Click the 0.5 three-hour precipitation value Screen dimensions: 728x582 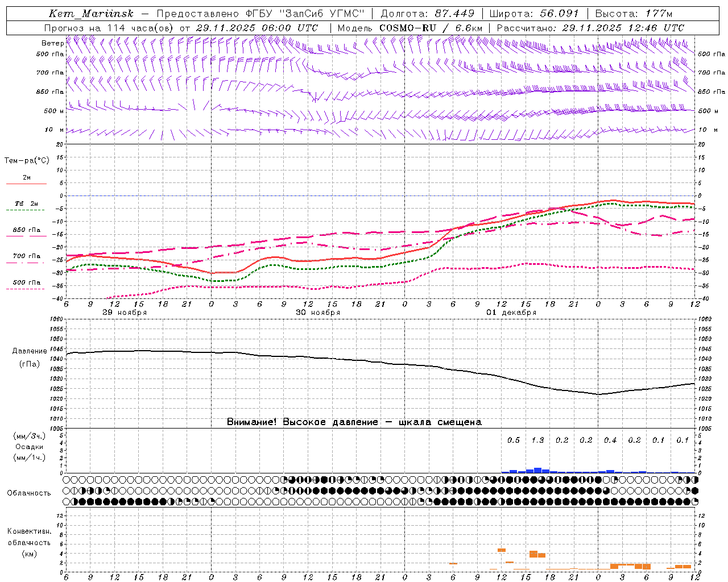[x=514, y=440]
